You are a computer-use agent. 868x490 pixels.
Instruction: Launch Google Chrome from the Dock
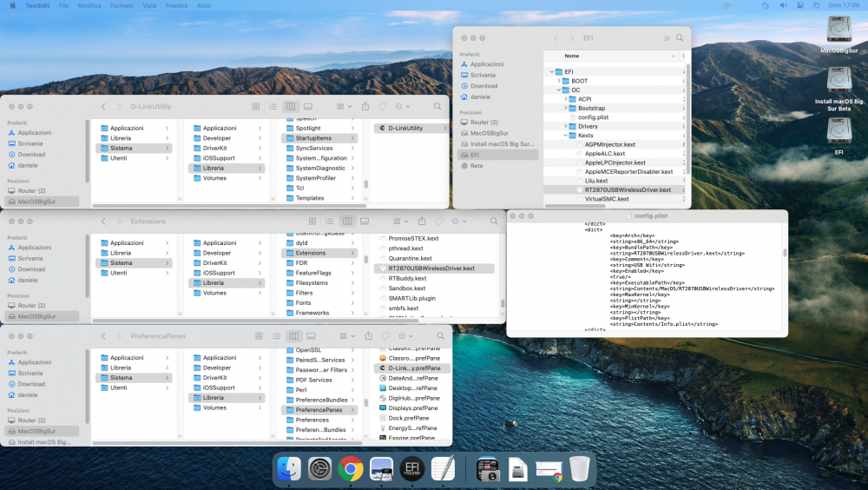351,469
